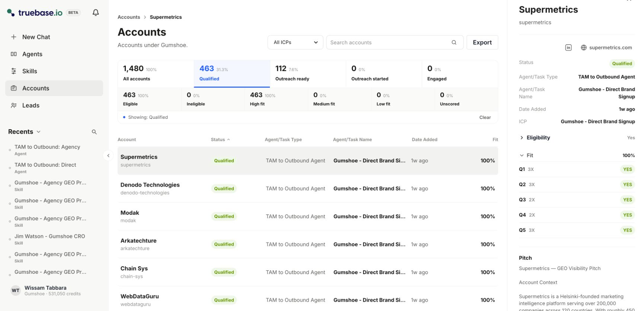Select the Outreach ready 112 tab

[308, 73]
